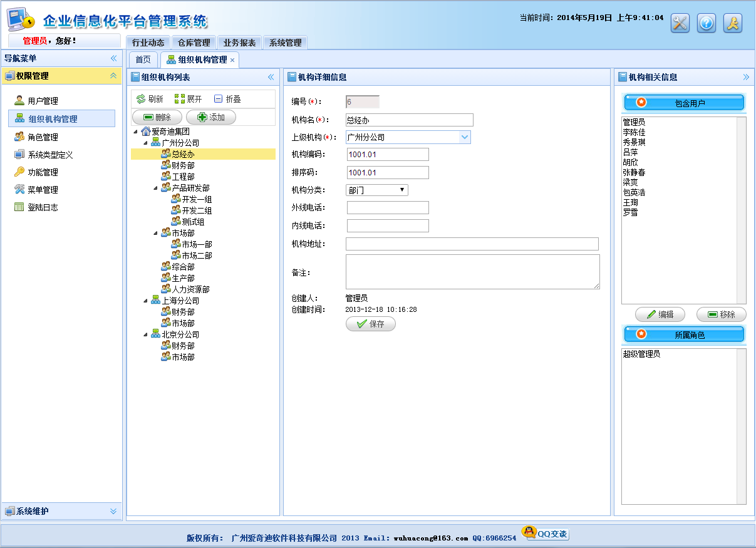Click the wrench settings icon in header
This screenshot has height=548, width=756.
(680, 23)
